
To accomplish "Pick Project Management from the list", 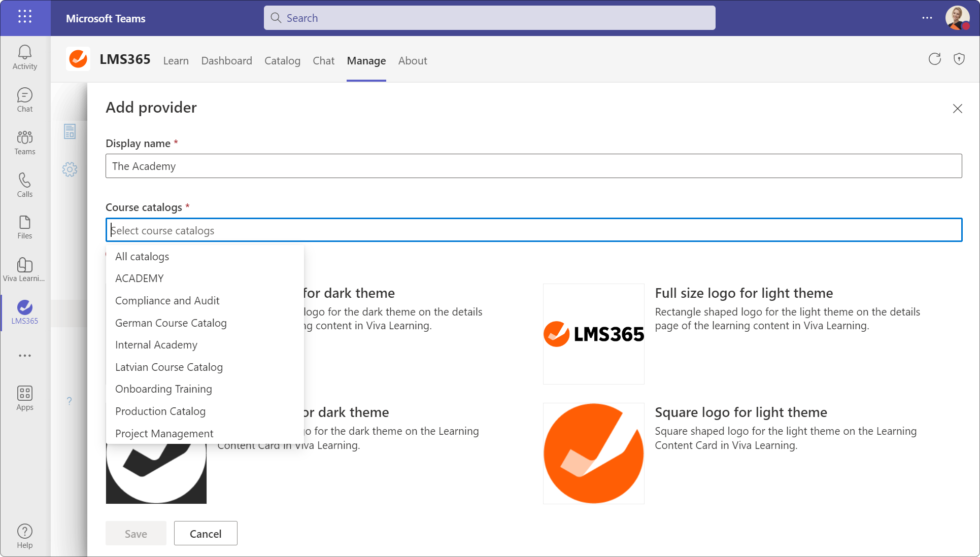I will 205,434.
